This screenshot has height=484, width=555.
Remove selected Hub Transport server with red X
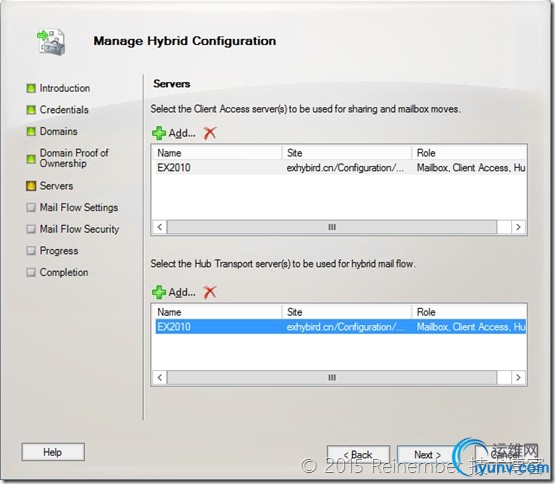(210, 292)
